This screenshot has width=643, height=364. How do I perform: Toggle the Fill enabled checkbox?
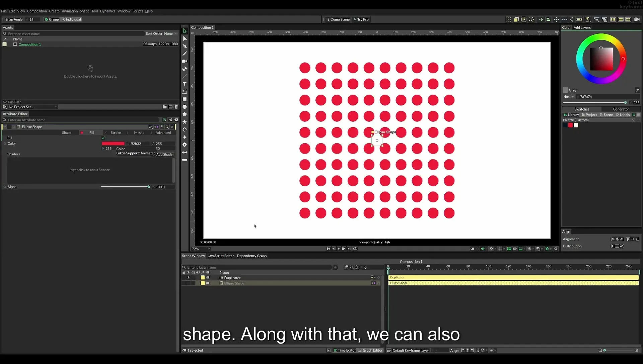coord(103,138)
